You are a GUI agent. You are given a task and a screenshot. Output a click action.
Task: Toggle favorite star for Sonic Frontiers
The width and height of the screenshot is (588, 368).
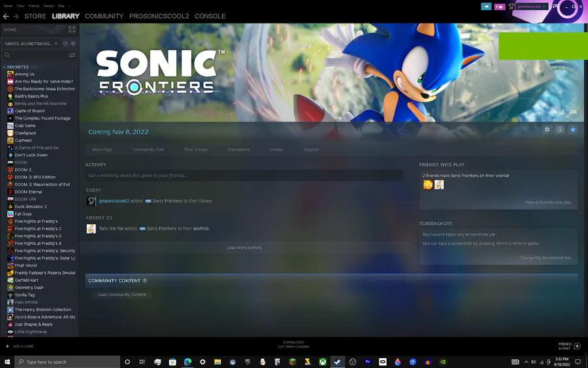pos(573,129)
